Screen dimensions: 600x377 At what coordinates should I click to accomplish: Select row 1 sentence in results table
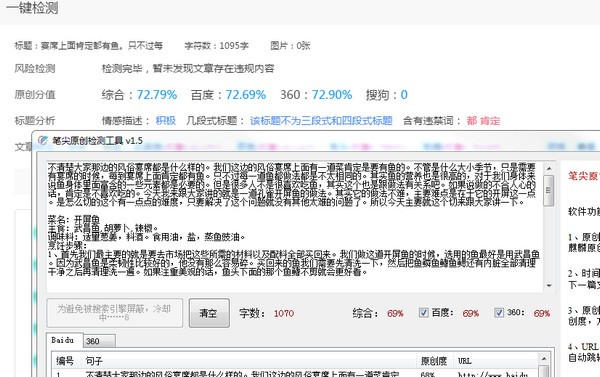coord(242,374)
